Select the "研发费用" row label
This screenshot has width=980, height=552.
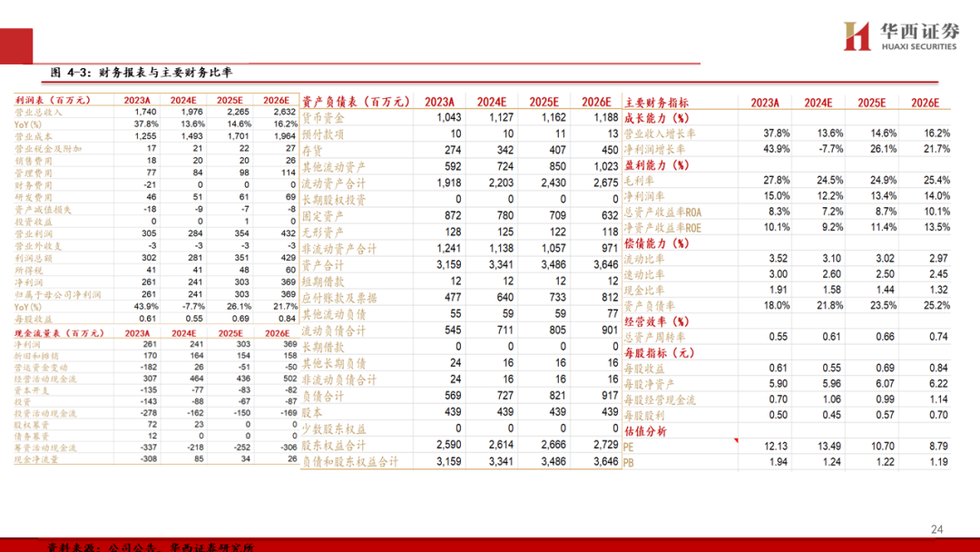pyautogui.click(x=34, y=198)
